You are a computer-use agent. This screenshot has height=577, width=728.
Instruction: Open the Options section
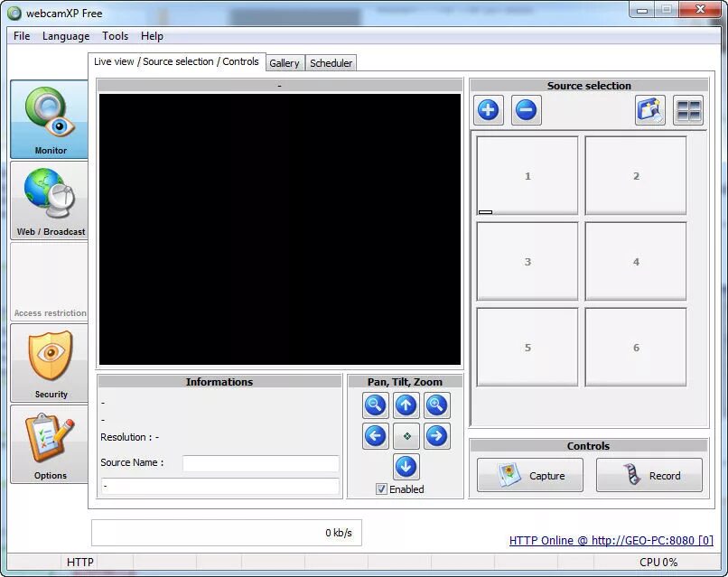coord(50,444)
